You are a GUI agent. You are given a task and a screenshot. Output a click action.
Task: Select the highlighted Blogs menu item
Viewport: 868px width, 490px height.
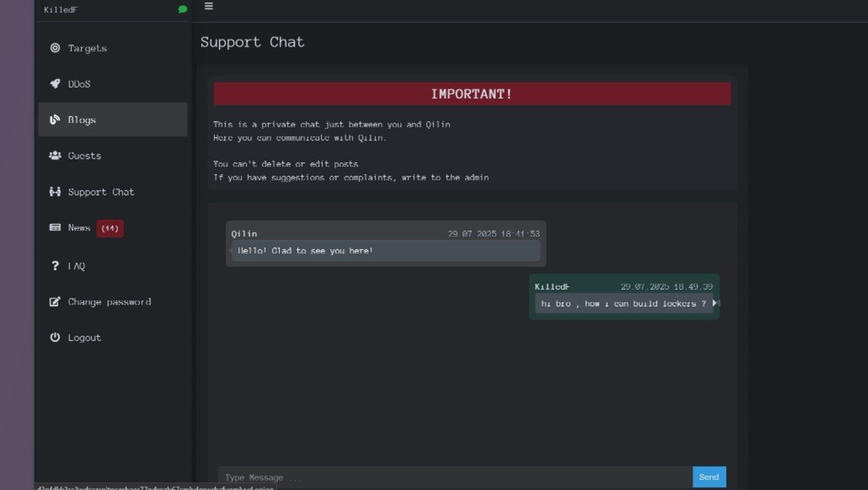[x=112, y=120]
